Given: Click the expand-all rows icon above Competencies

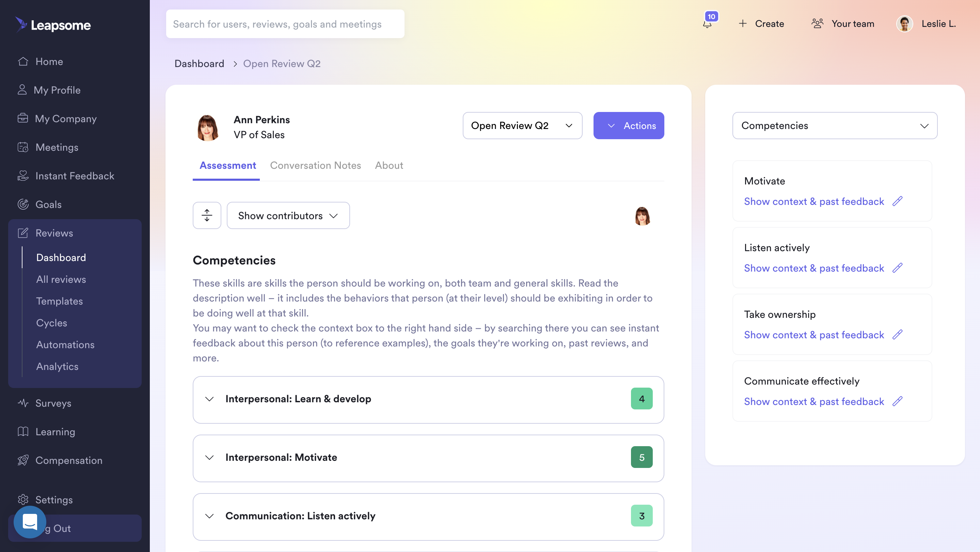Looking at the screenshot, I should pyautogui.click(x=207, y=215).
